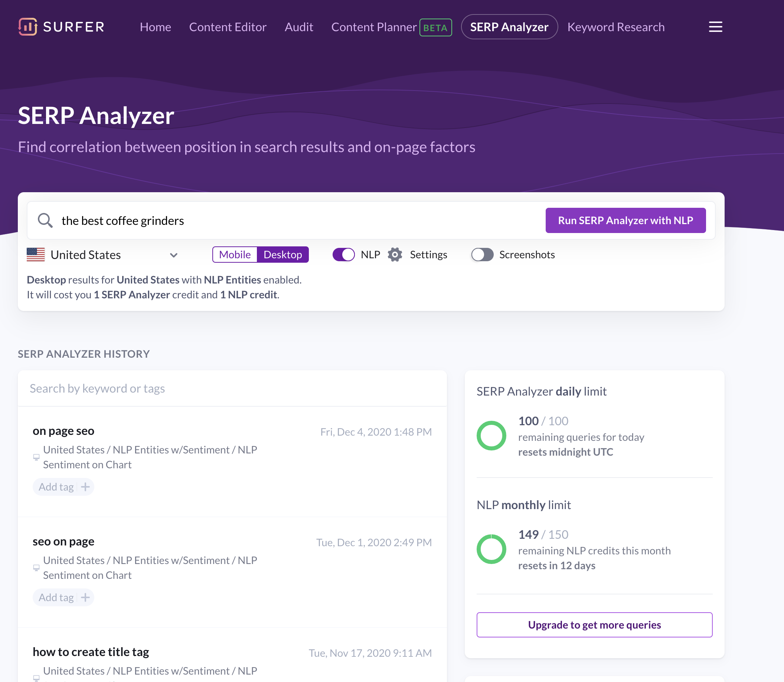Click the United States flag icon
This screenshot has width=784, height=682.
point(36,254)
